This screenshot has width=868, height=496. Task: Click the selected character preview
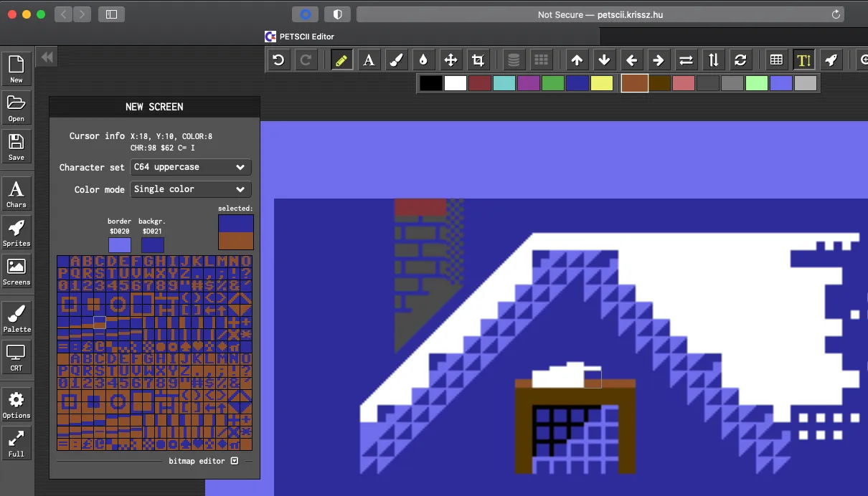pyautogui.click(x=236, y=232)
